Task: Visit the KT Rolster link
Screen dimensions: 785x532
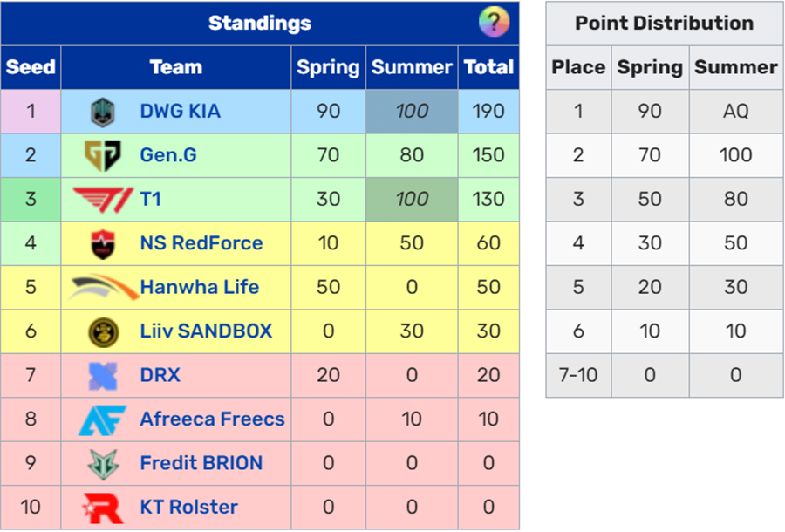Action: pyautogui.click(x=188, y=508)
